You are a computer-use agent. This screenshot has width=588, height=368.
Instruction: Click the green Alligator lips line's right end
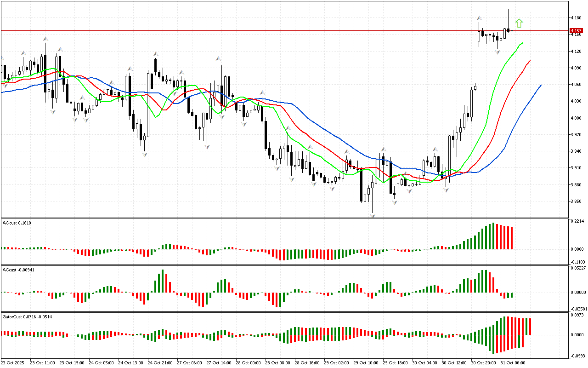pyautogui.click(x=523, y=43)
